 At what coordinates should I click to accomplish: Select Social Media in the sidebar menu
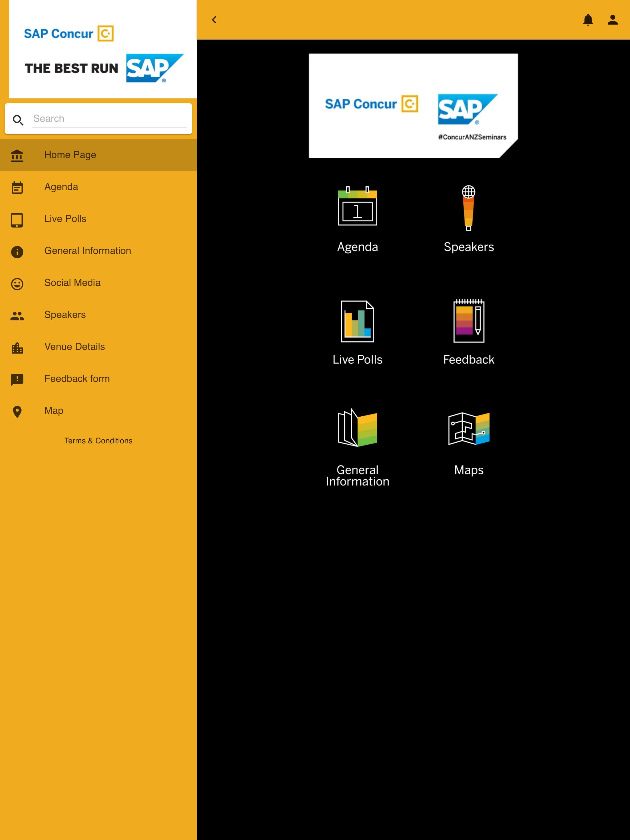[x=98, y=283]
